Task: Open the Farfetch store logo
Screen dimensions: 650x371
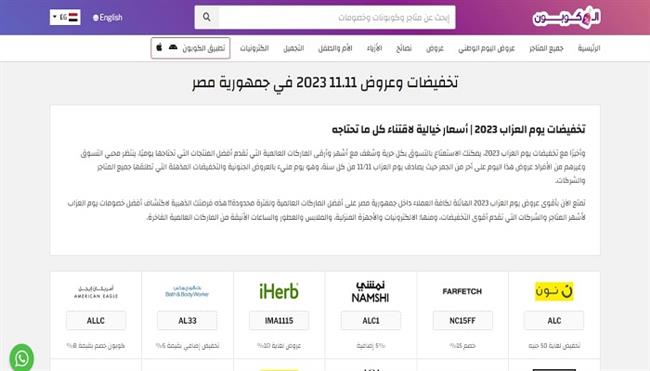Action: pos(462,291)
